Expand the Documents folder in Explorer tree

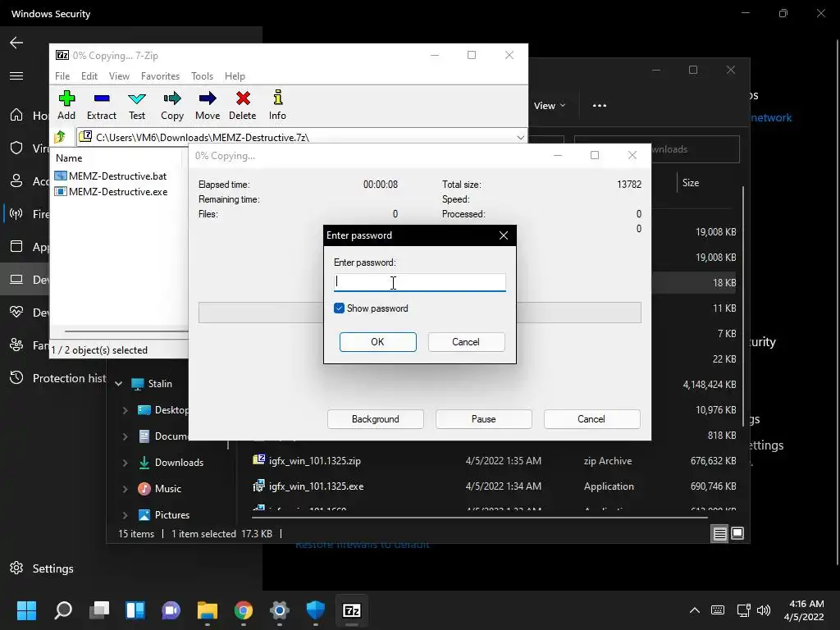coord(125,436)
